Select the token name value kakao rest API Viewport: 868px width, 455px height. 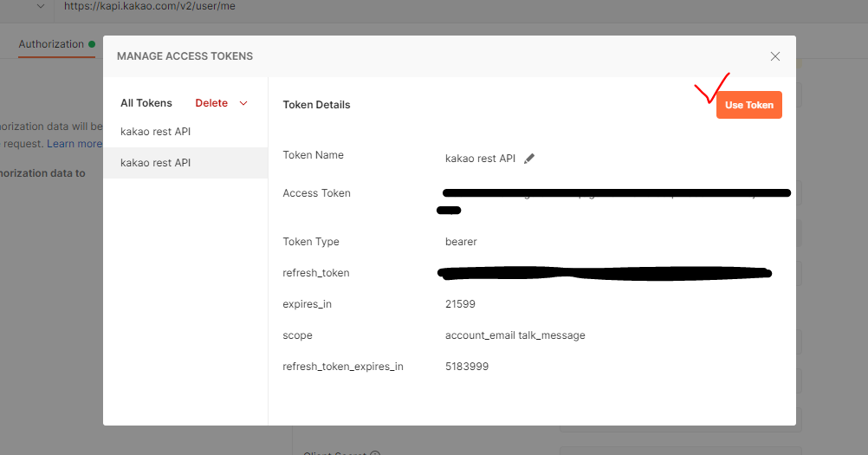(480, 159)
